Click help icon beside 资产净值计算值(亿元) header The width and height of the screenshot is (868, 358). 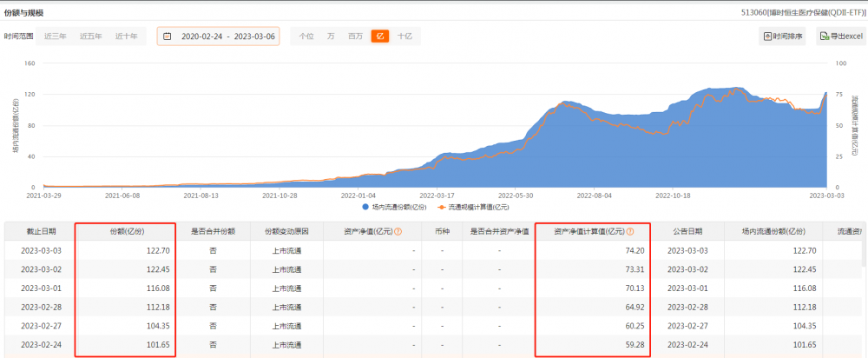click(629, 232)
